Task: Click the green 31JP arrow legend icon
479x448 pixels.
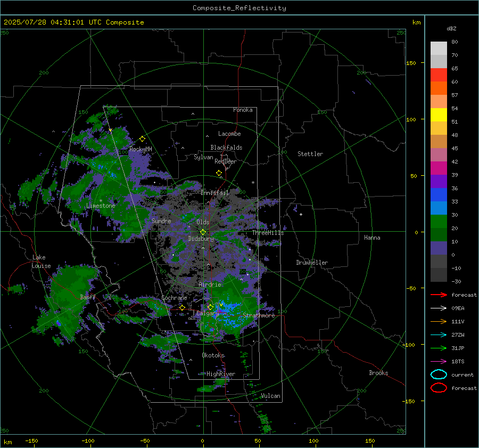Action: pyautogui.click(x=439, y=348)
